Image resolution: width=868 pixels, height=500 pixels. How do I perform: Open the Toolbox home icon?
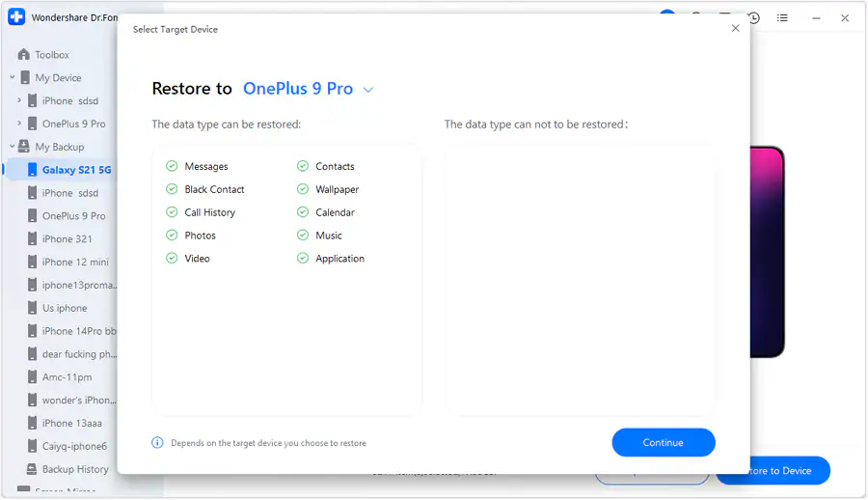point(23,55)
